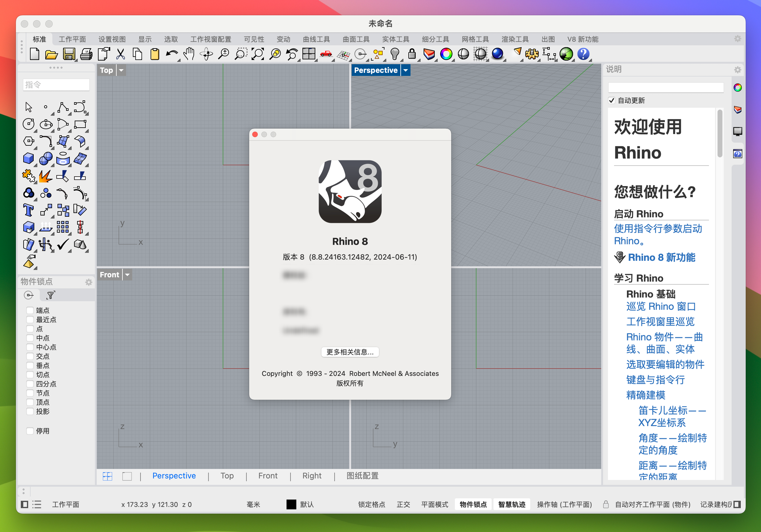
Task: Open the 物件锁点 panel gear menu
Action: tap(88, 282)
